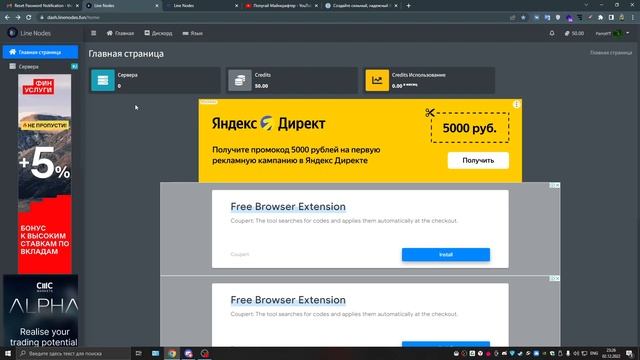This screenshot has height=360, width=640.
Task: Go forward with the browser forward arrow
Action: (18, 18)
